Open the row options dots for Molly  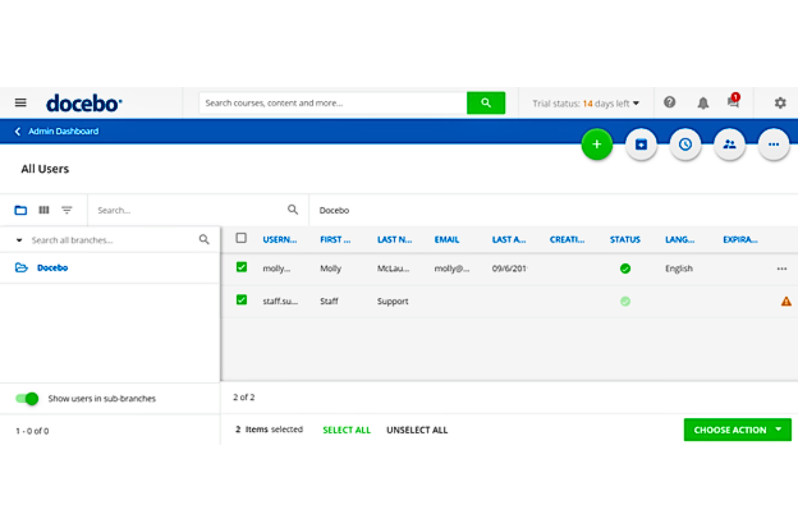tap(782, 268)
